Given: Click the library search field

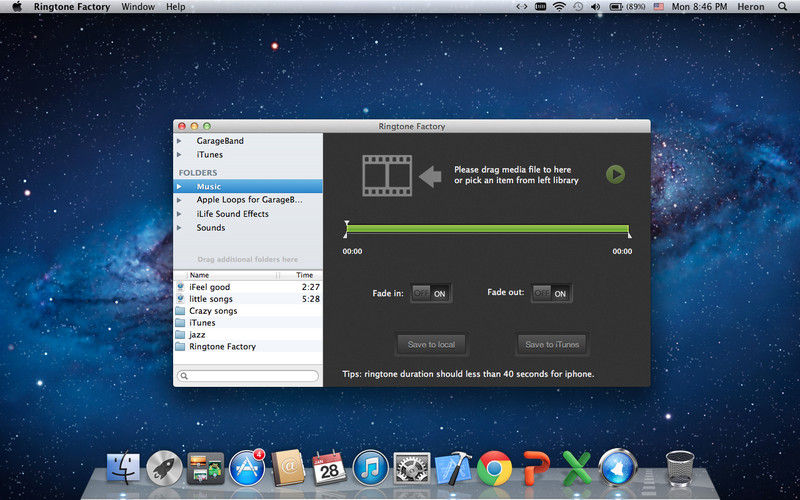Looking at the screenshot, I should (248, 376).
